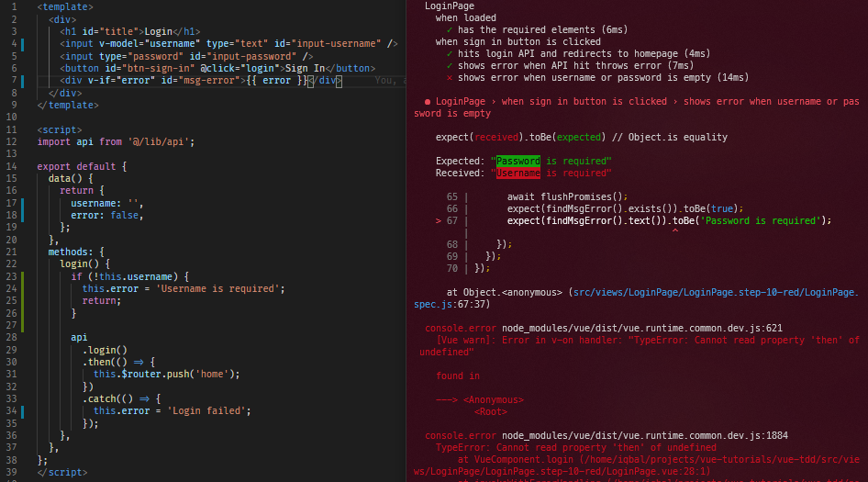Click the first console.error vue.runtime line 621
868x482 pixels.
[x=604, y=329]
